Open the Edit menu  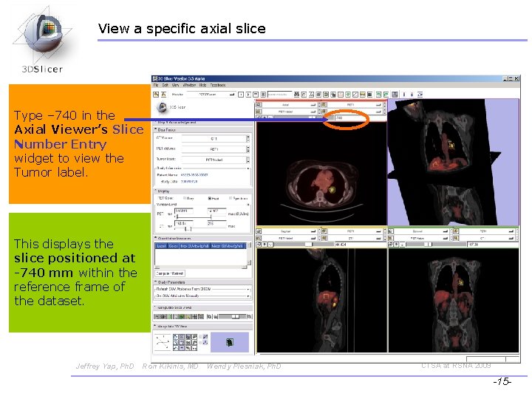pos(166,85)
